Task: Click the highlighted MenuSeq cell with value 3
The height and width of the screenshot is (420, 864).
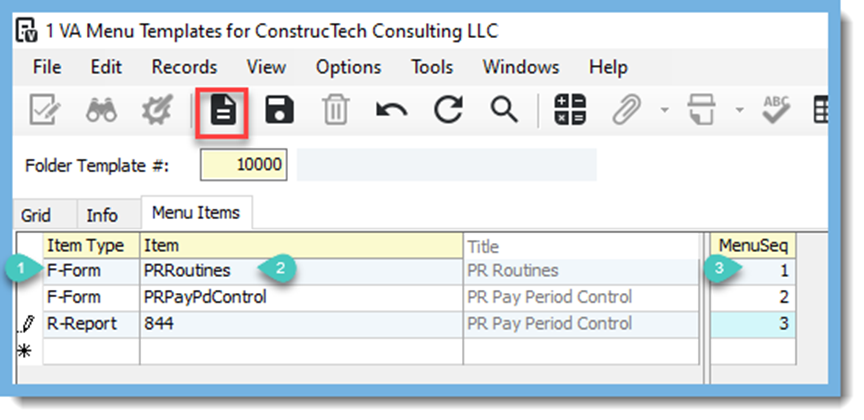Action: [x=753, y=324]
